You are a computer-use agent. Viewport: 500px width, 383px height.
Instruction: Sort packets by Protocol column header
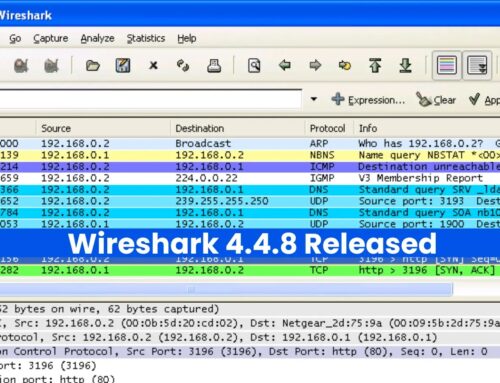(329, 128)
